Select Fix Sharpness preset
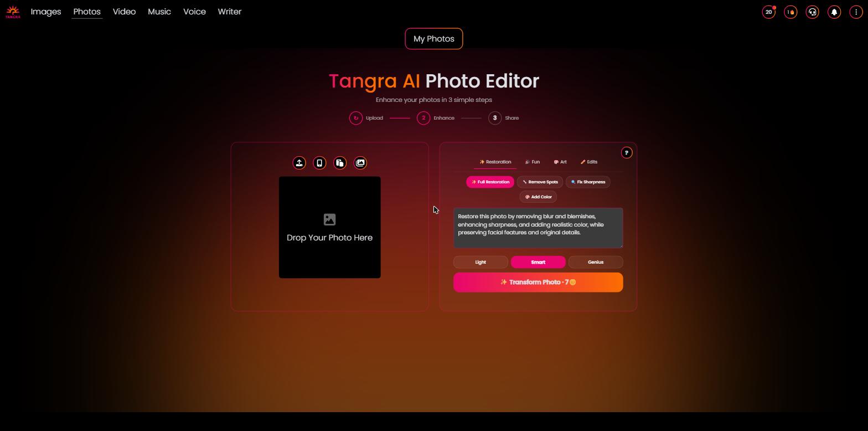Viewport: 868px width, 431px height. 588,182
